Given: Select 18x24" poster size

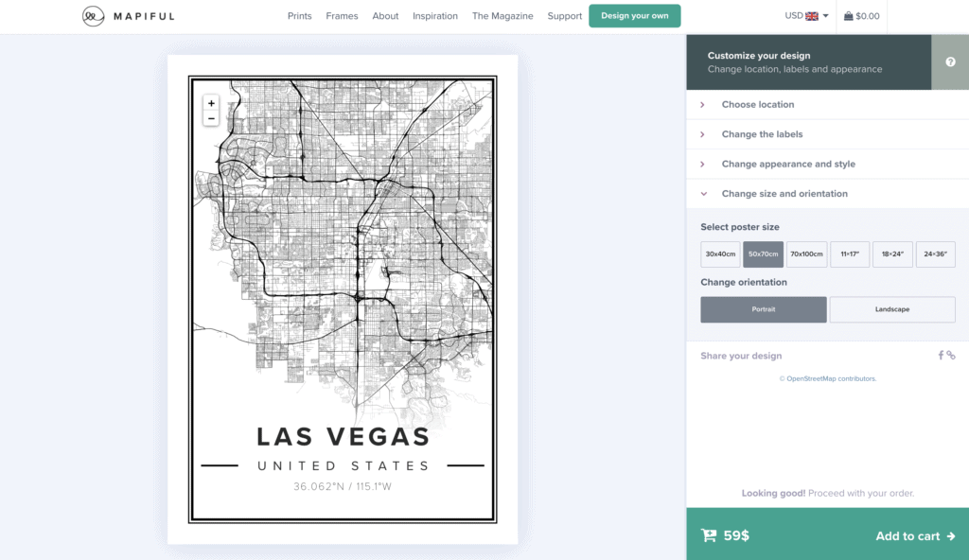Looking at the screenshot, I should [x=892, y=254].
